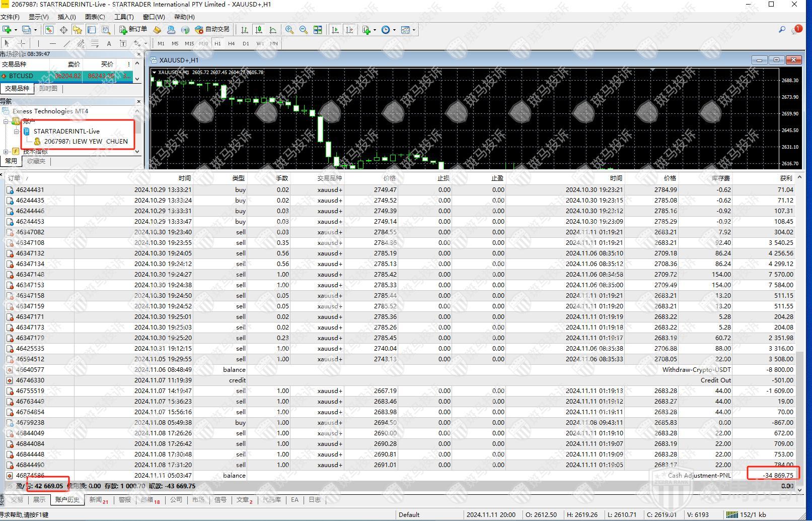This screenshot has width=812, height=521.
Task: Click the tile windows icon
Action: coord(318,30)
